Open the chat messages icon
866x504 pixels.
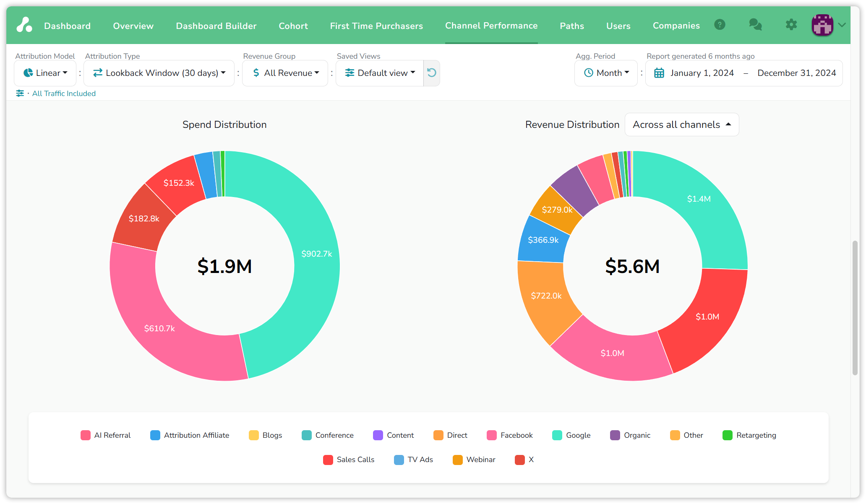(755, 25)
